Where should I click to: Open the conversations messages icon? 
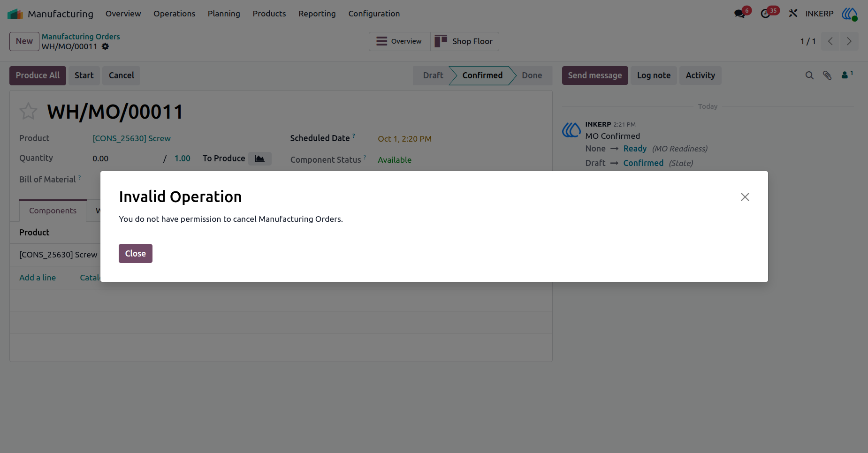pos(740,14)
